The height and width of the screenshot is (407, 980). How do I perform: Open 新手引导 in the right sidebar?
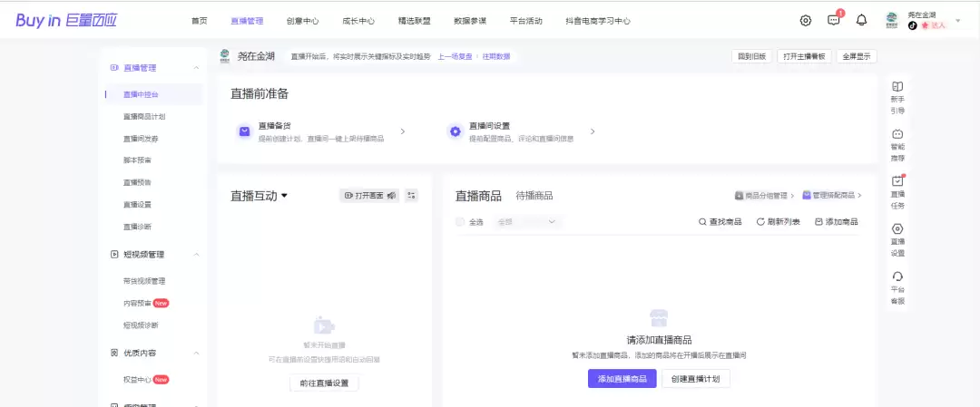point(897,97)
